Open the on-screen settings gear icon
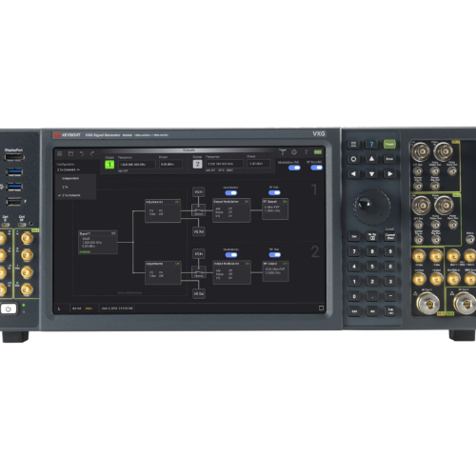This screenshot has width=476, height=476. [294, 152]
